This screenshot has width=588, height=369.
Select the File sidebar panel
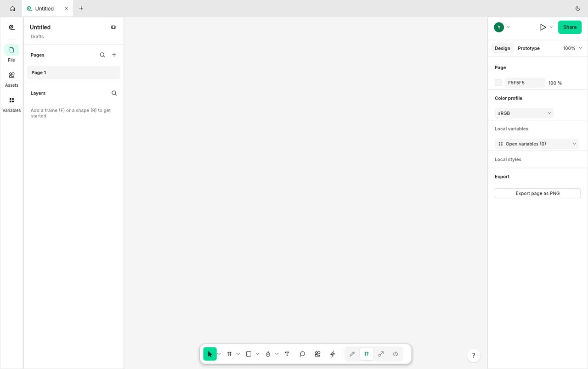[11, 54]
